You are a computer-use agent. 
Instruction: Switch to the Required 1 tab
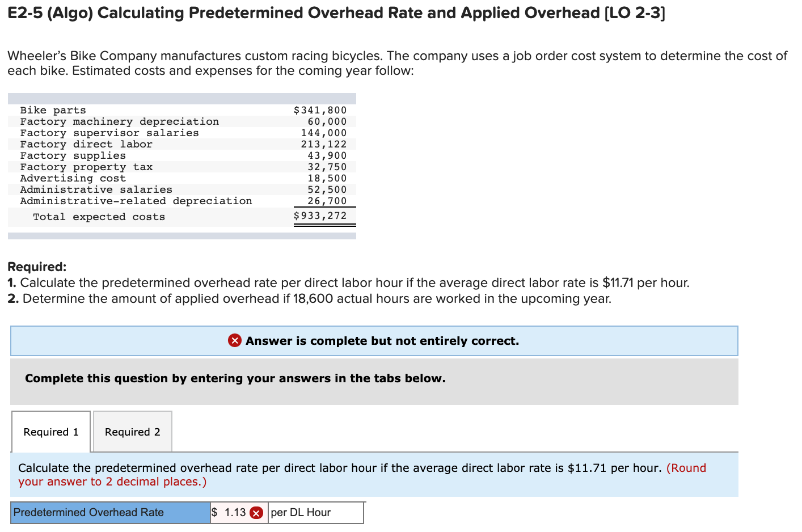[51, 432]
